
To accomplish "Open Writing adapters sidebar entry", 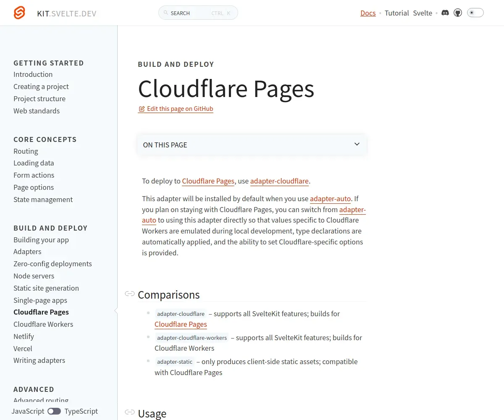I will (x=39, y=360).
